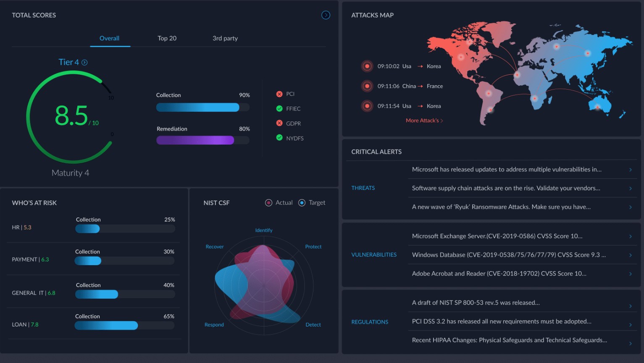Select the Target radio button on NIST CSF

(x=302, y=203)
